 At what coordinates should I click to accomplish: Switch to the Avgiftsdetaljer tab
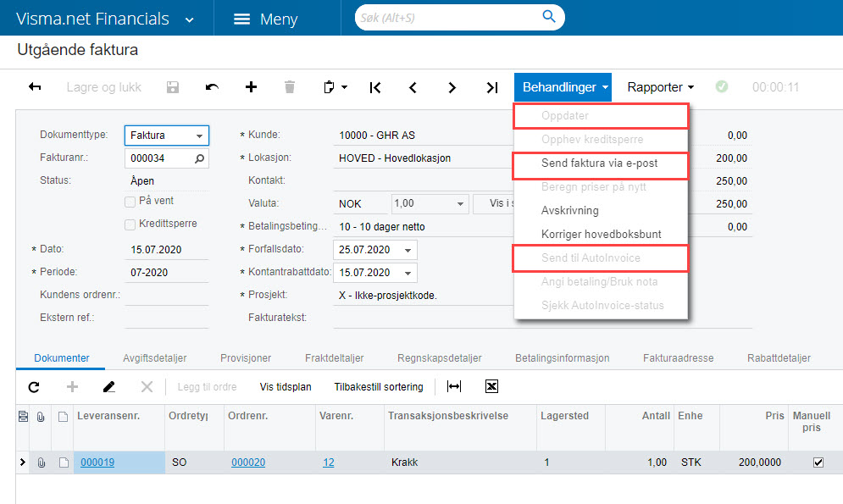tap(155, 358)
